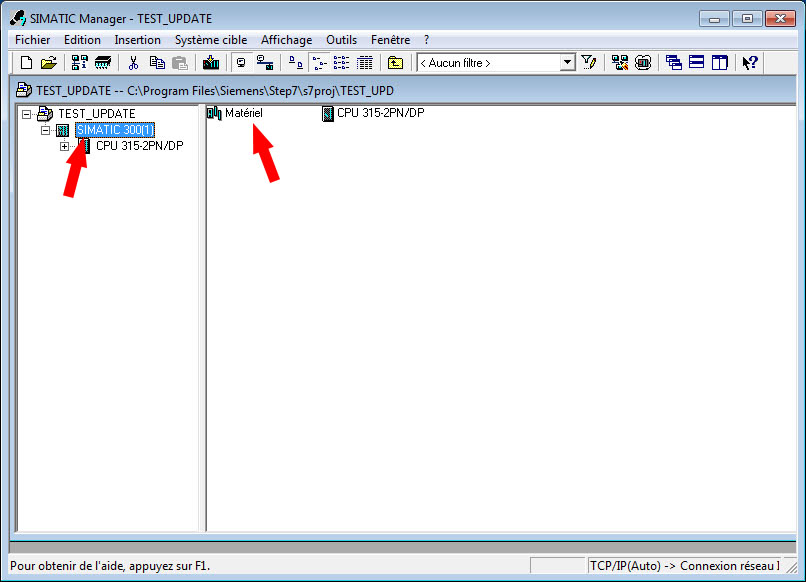
Task: Select CPU 315-2PN/DP in the tree
Action: (139, 146)
